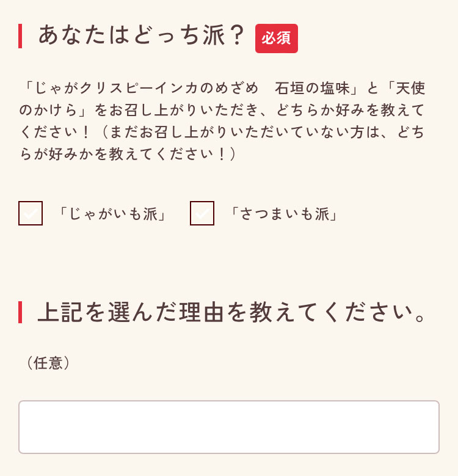Click the heading あなたはどっち派？
This screenshot has width=458, height=476.
click(x=142, y=35)
